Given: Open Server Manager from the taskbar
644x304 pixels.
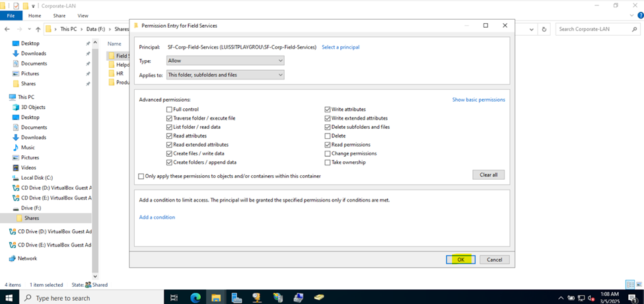Looking at the screenshot, I should 236,298.
